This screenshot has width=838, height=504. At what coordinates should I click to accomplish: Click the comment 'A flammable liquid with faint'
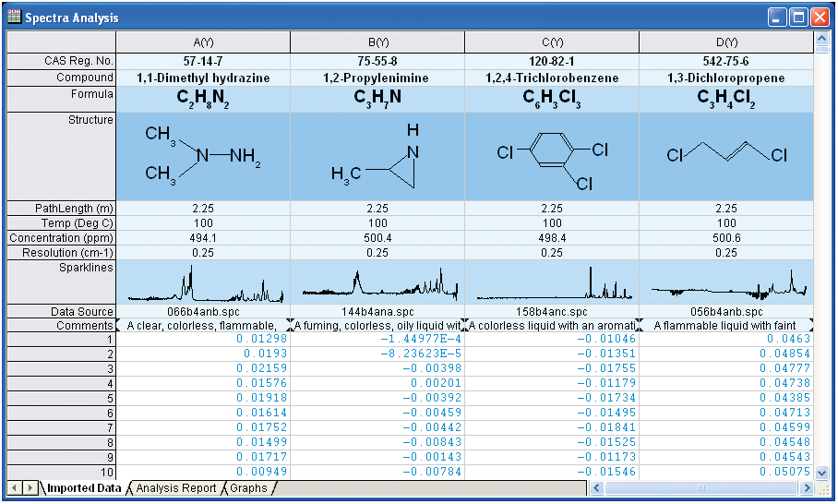tap(726, 326)
